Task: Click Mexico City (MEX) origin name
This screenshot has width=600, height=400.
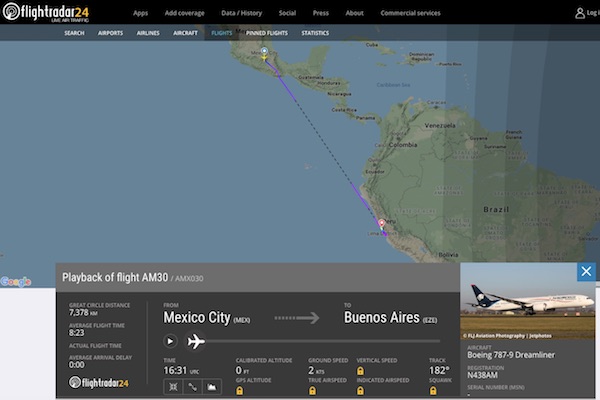Action: pos(207,318)
